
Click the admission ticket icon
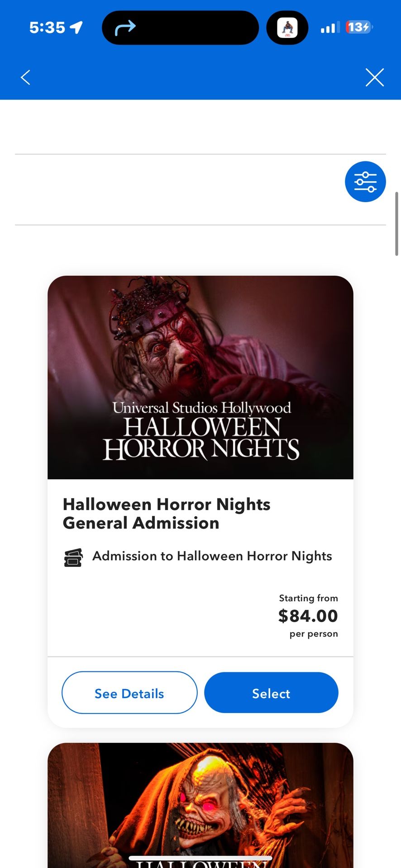coord(73,557)
